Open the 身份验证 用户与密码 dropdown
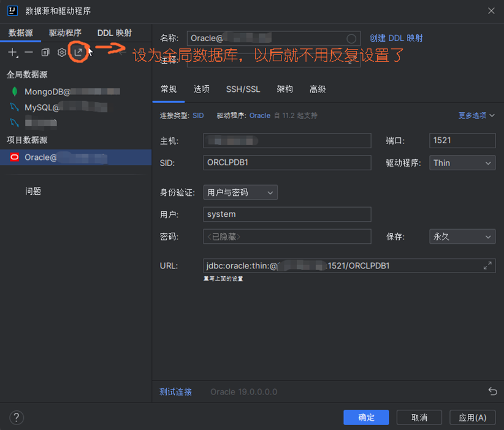The height and width of the screenshot is (430, 504). pos(240,192)
